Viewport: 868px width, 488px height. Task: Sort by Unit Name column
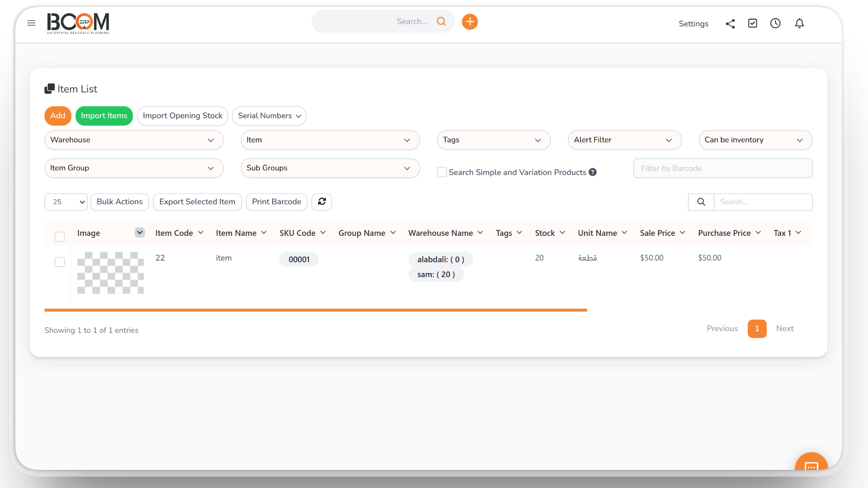[602, 233]
